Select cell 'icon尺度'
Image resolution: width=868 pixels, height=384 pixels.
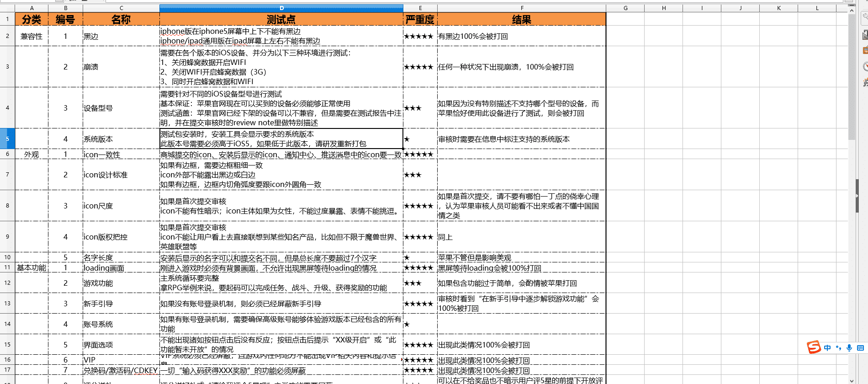pos(121,206)
